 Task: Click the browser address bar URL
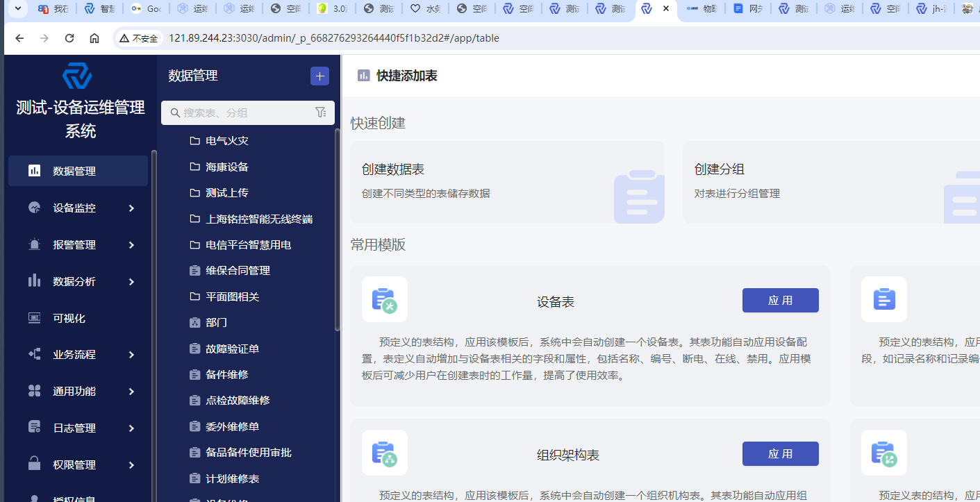334,38
